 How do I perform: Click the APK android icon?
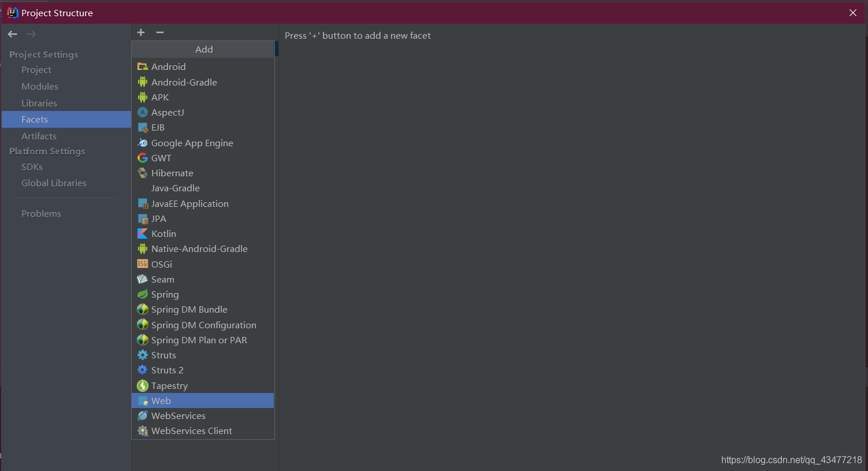pyautogui.click(x=143, y=97)
